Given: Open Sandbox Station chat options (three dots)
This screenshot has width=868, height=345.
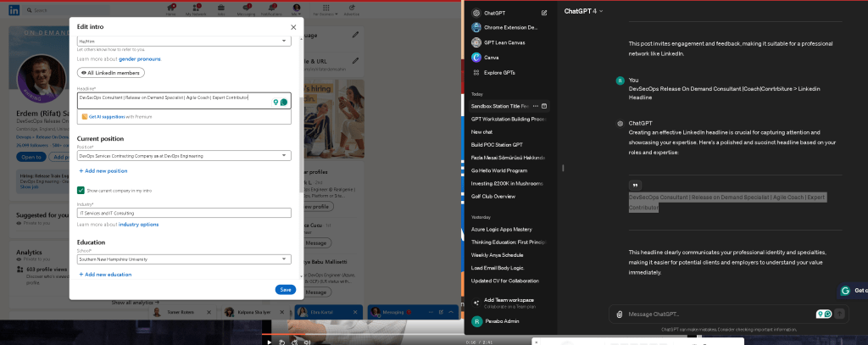Looking at the screenshot, I should (x=536, y=106).
